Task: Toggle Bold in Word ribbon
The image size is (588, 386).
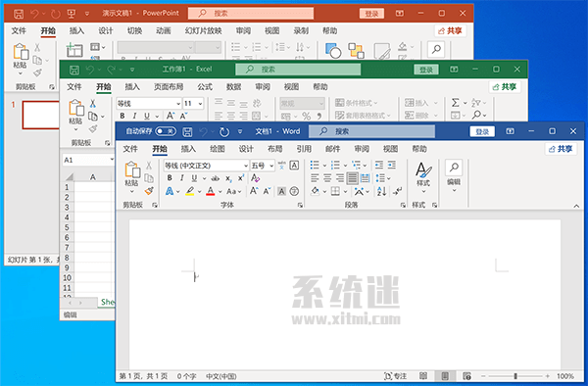Action: [170, 178]
